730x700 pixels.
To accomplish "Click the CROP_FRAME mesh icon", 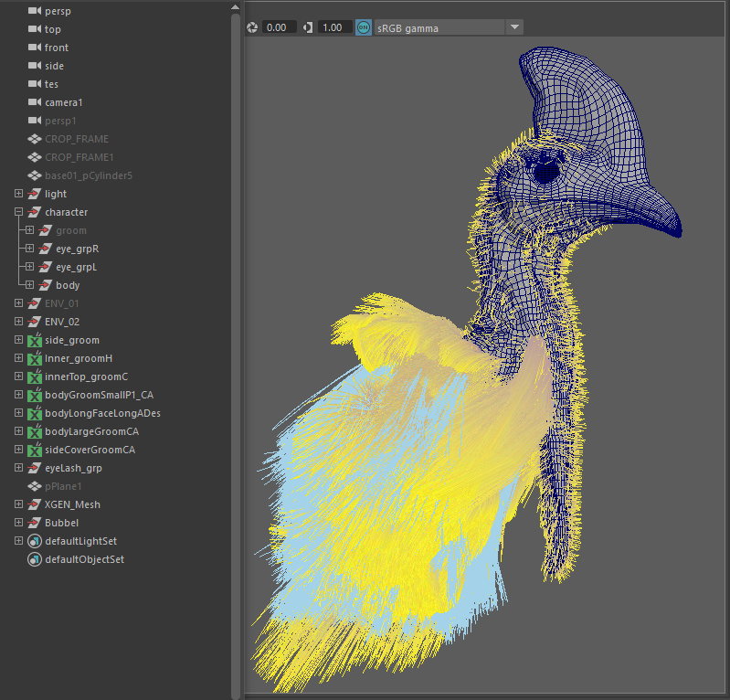I will (x=35, y=139).
